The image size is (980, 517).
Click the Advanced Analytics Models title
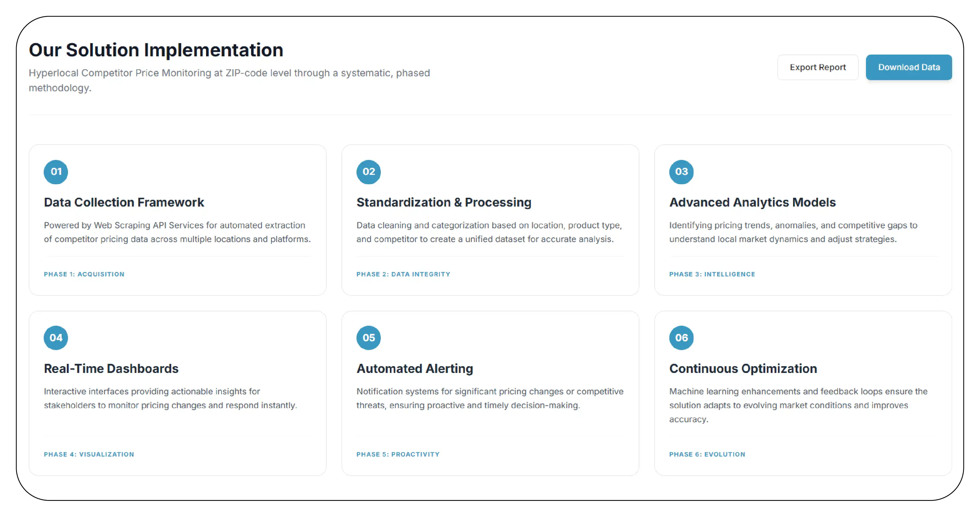tap(752, 202)
